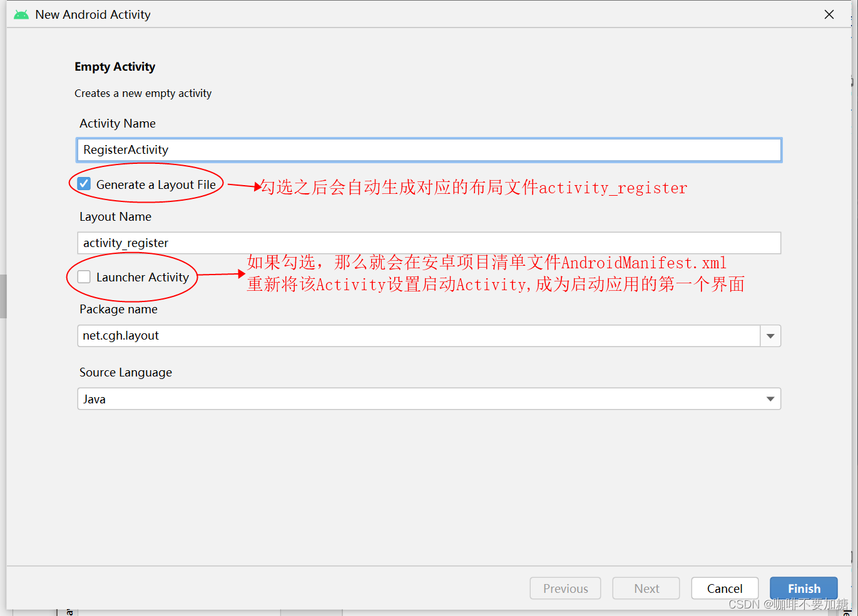Click the disabled Next button
Image resolution: width=858 pixels, height=616 pixels.
pyautogui.click(x=646, y=588)
